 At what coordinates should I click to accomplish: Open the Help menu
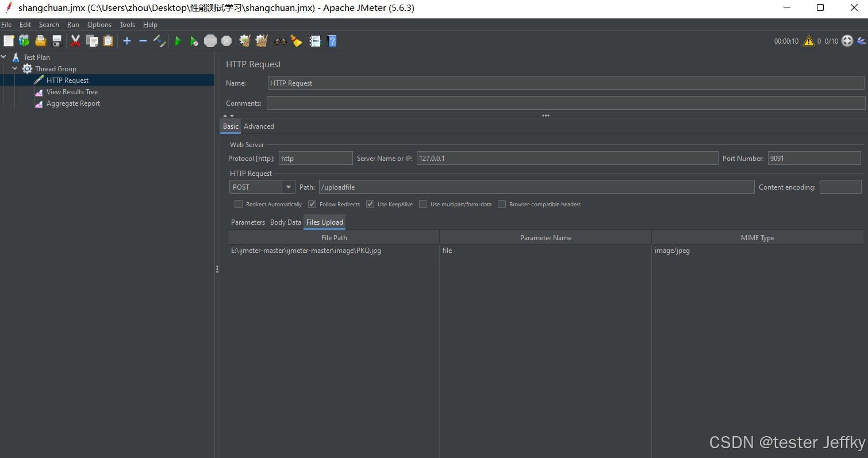150,25
